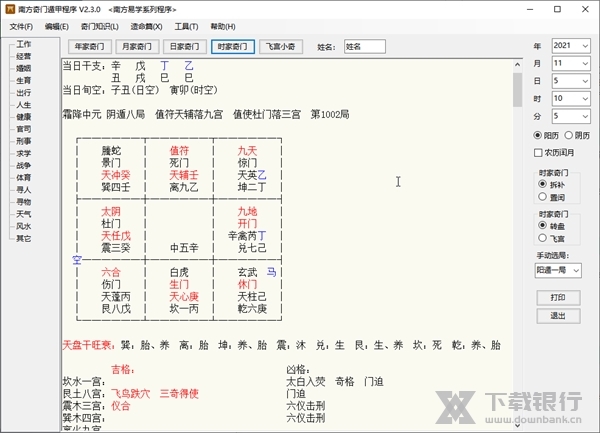Open the 编辑(E) menu
600x433 pixels.
point(57,27)
